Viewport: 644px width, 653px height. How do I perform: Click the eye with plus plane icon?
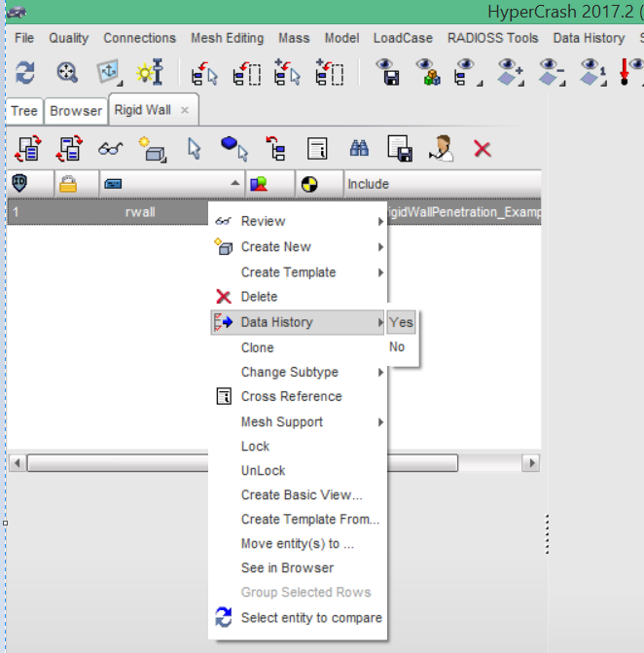point(510,72)
